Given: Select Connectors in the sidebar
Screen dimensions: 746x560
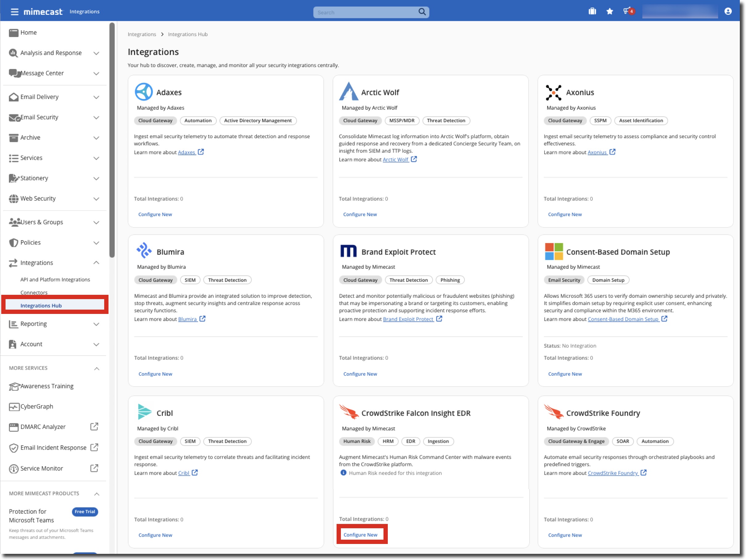Looking at the screenshot, I should [x=34, y=292].
